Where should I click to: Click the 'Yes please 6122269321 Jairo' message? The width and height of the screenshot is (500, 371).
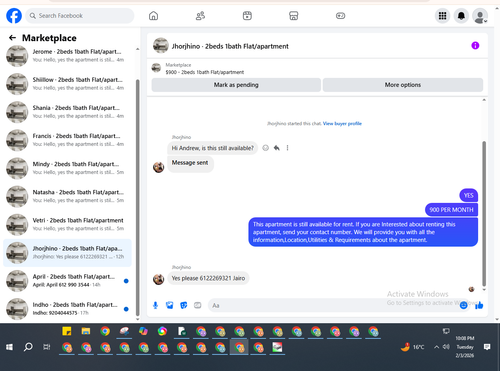tap(208, 278)
